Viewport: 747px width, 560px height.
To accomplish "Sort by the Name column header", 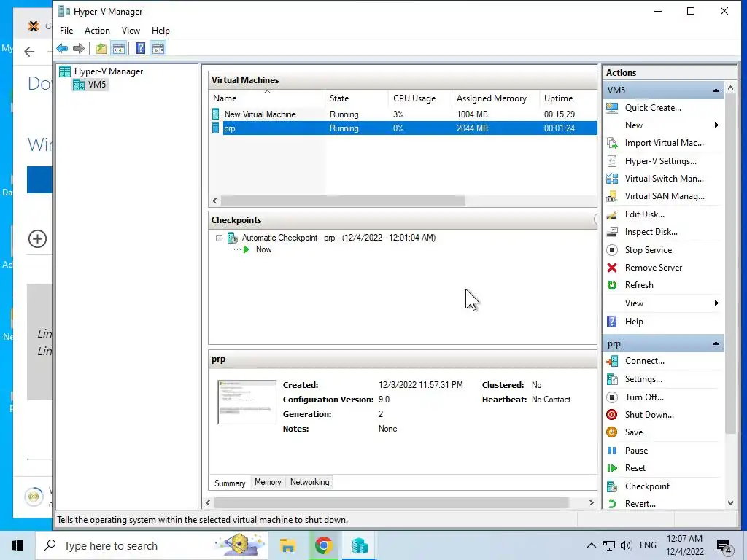I will [x=267, y=98].
